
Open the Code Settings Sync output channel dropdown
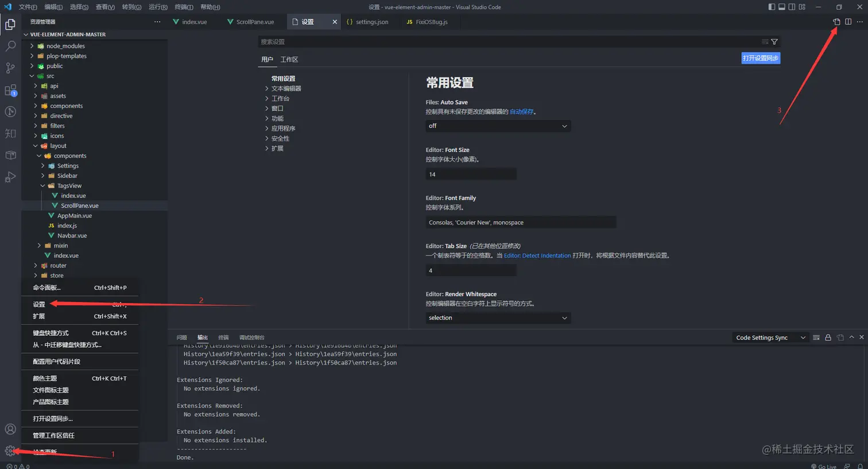pos(770,338)
